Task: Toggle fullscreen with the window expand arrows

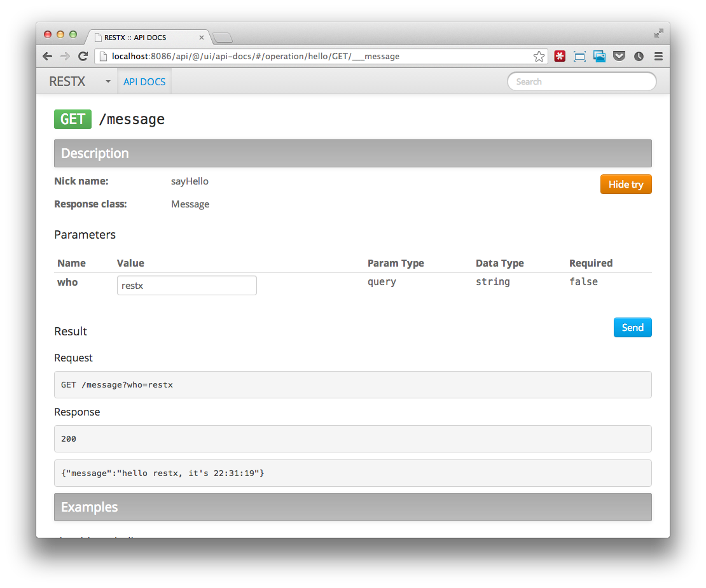Action: (x=659, y=33)
